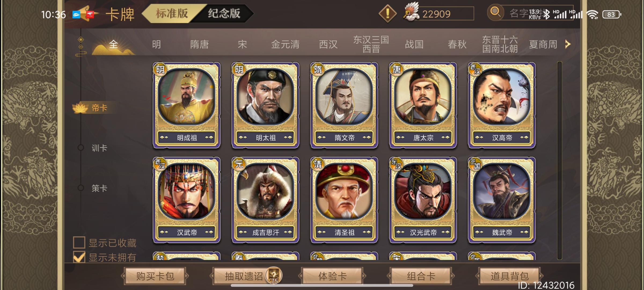Click the 购买卡包 button
Viewport: 644px width, 290px height.
[155, 276]
